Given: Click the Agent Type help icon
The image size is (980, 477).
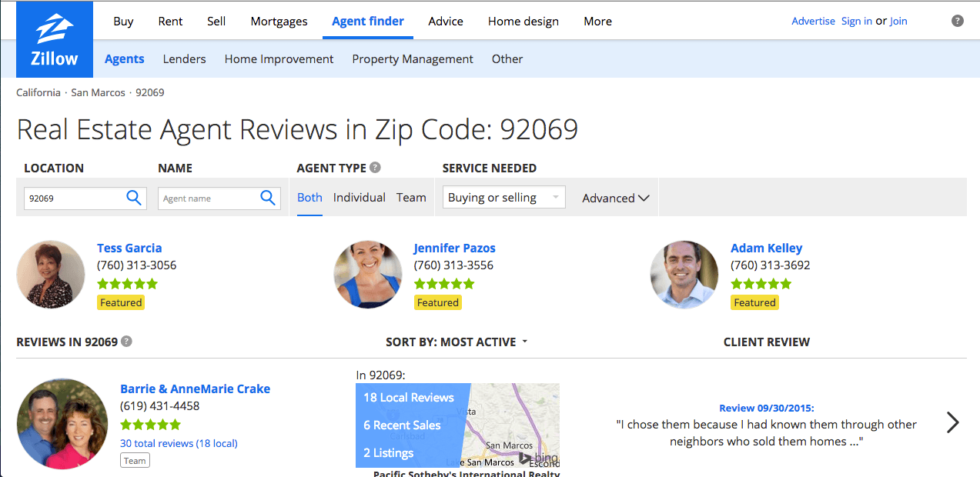Looking at the screenshot, I should [x=375, y=168].
